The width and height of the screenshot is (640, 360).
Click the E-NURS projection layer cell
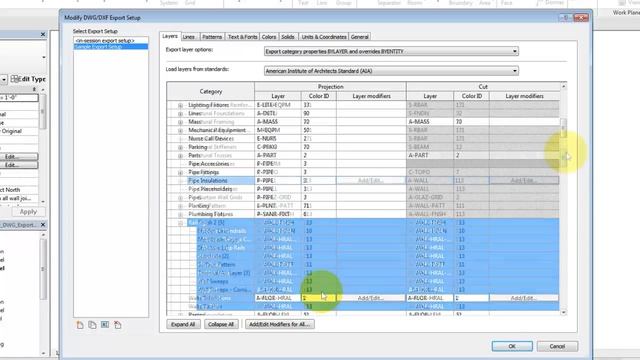pos(278,139)
